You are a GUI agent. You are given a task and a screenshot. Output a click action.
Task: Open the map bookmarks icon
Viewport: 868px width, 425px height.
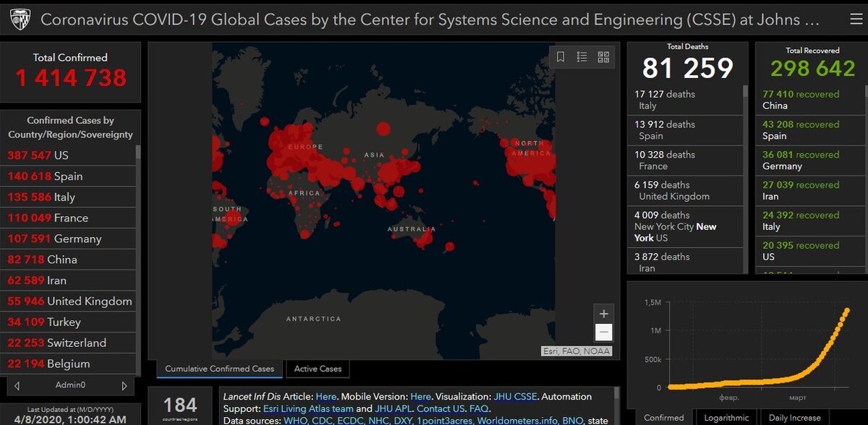coord(561,57)
